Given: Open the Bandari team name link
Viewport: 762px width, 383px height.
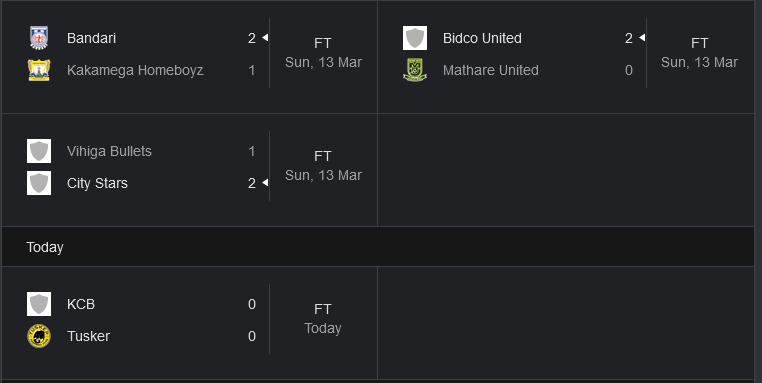Looking at the screenshot, I should pos(91,38).
